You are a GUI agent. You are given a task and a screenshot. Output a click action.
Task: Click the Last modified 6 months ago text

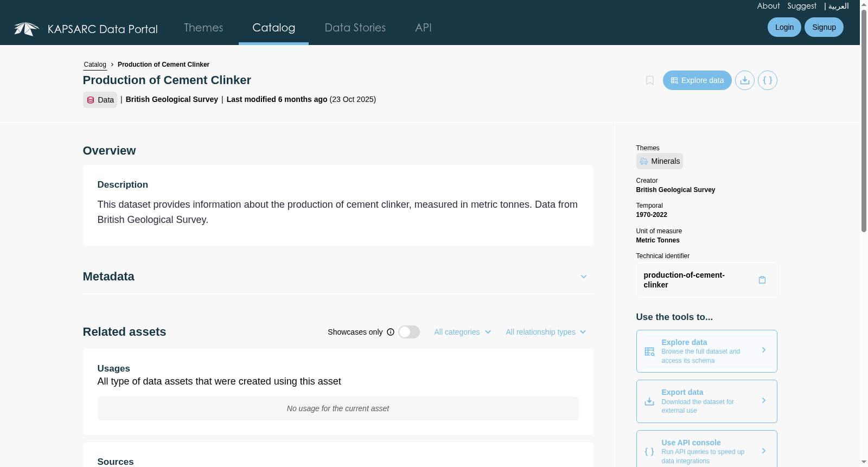(x=277, y=99)
